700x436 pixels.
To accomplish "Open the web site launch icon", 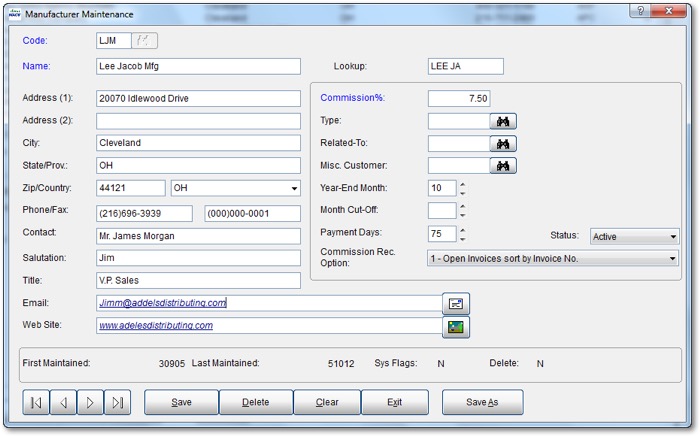I will (x=456, y=327).
